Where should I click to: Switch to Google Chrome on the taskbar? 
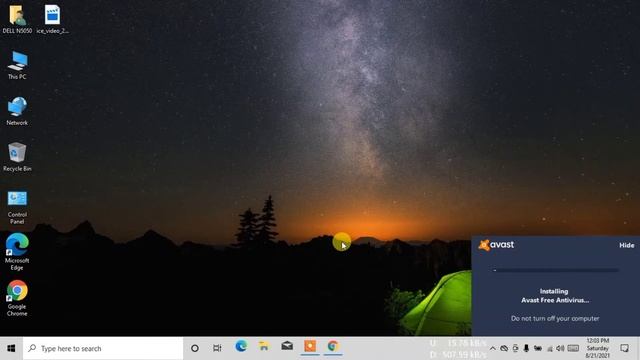click(x=333, y=347)
